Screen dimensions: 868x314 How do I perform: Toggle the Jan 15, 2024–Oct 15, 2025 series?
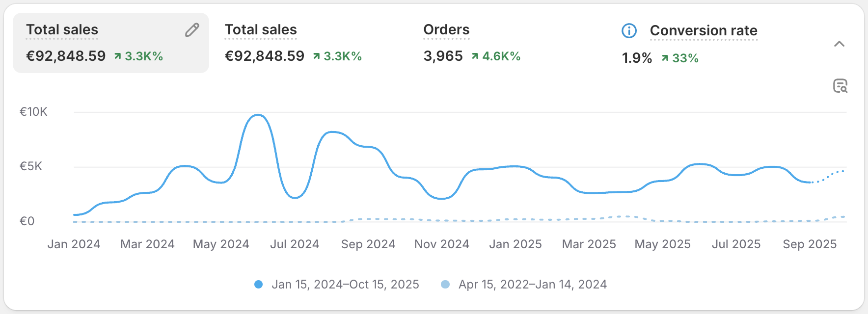345,284
